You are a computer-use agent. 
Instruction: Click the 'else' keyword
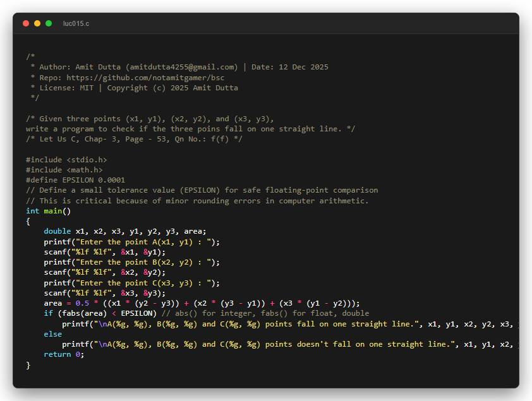pyautogui.click(x=53, y=334)
